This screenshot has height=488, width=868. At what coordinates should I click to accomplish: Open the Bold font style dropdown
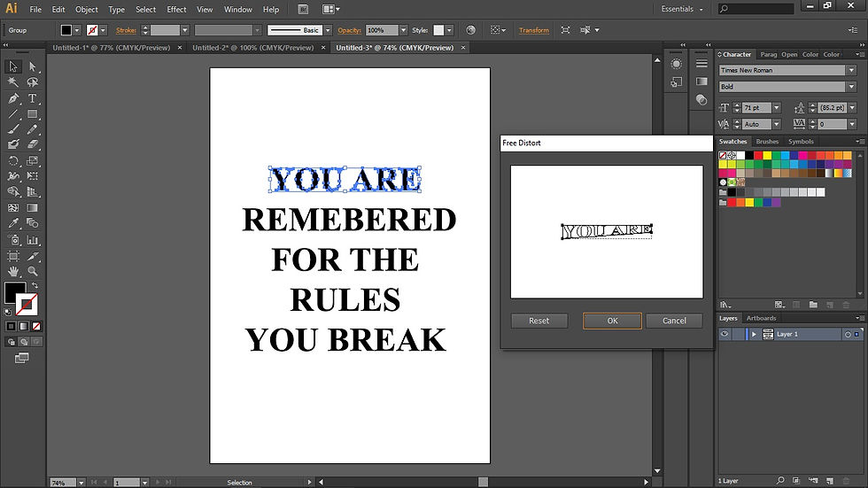pos(849,87)
